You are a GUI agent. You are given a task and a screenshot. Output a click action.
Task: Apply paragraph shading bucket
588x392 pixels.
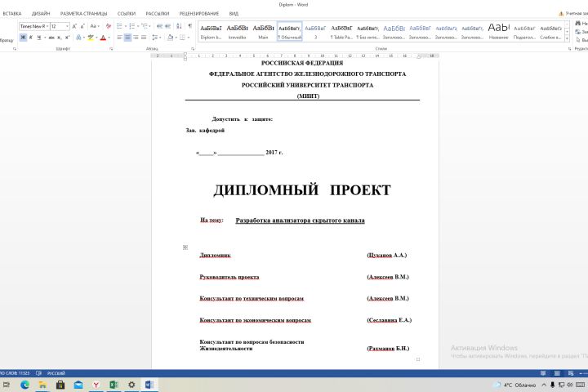tap(170, 37)
